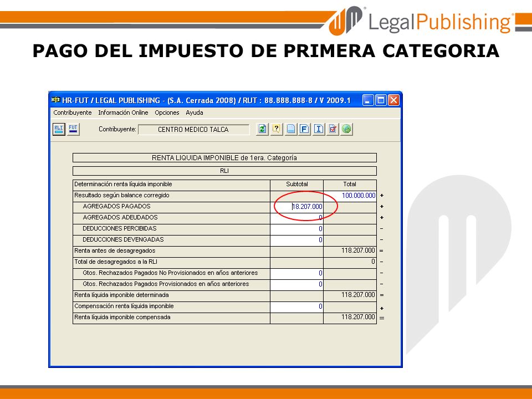Click the Subtotal column header
The height and width of the screenshot is (399, 532).
297,184
